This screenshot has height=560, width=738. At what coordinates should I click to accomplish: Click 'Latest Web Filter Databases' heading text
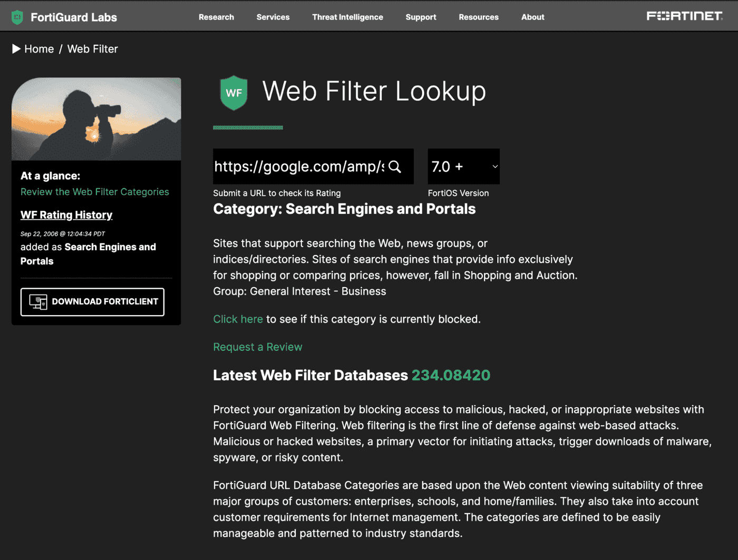[310, 375]
